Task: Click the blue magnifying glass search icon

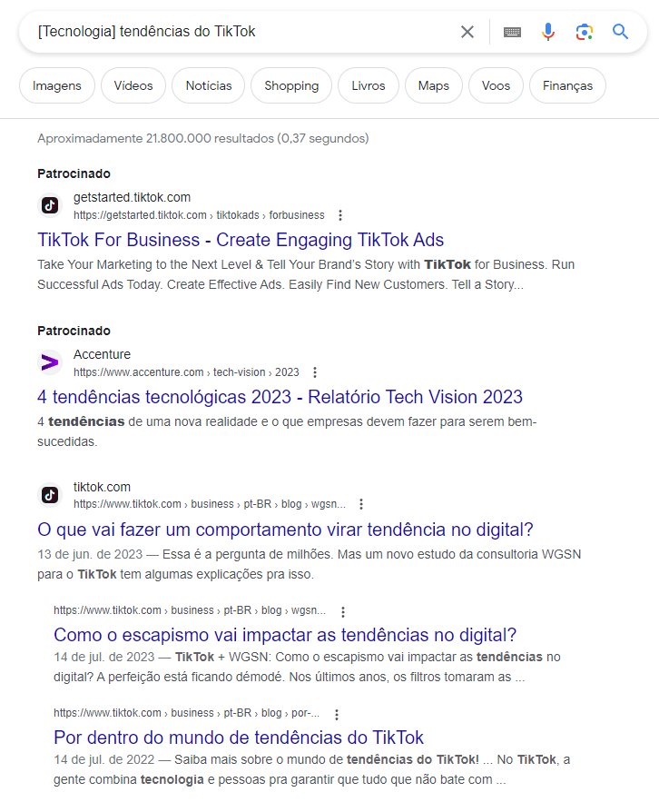Action: point(621,32)
